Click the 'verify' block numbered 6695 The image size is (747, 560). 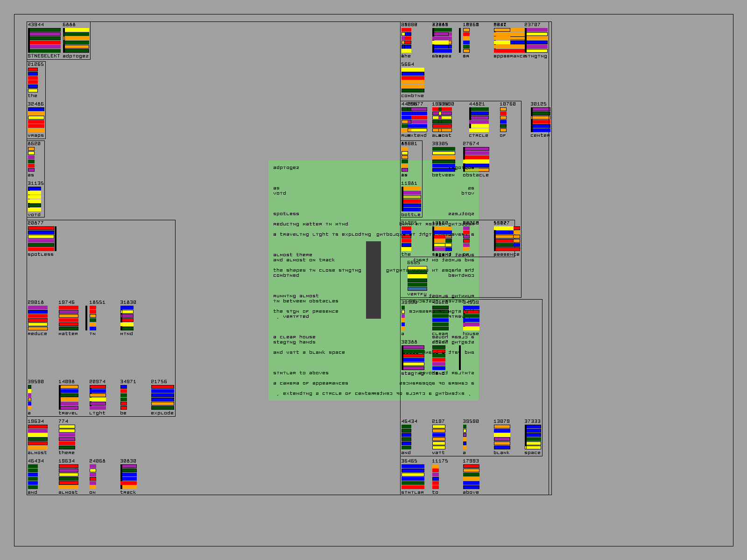pyautogui.click(x=417, y=279)
